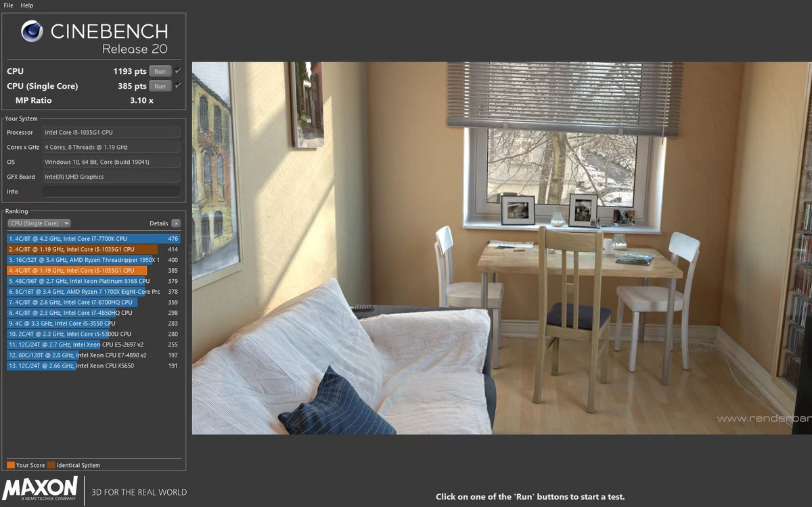The height and width of the screenshot is (507, 812).
Task: Select brown ranking row 2, i5-1035G1 scoring 414
Action: tap(93, 249)
